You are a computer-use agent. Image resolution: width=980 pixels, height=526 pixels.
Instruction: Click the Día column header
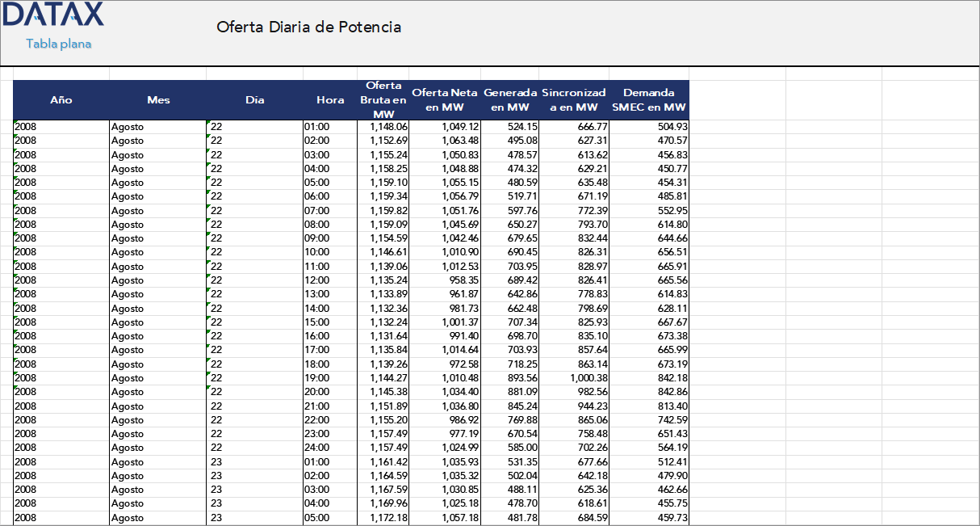[x=255, y=100]
